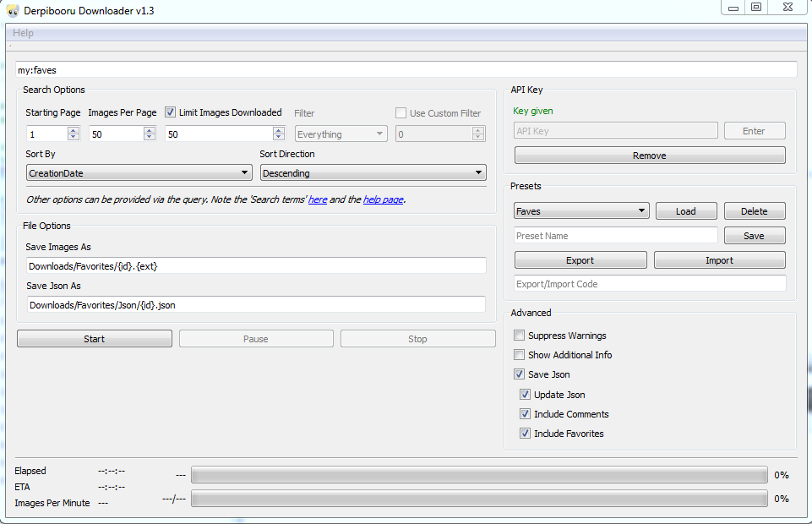Toggle Suppress Warnings checkbox
Image resolution: width=812 pixels, height=524 pixels.
tap(519, 335)
